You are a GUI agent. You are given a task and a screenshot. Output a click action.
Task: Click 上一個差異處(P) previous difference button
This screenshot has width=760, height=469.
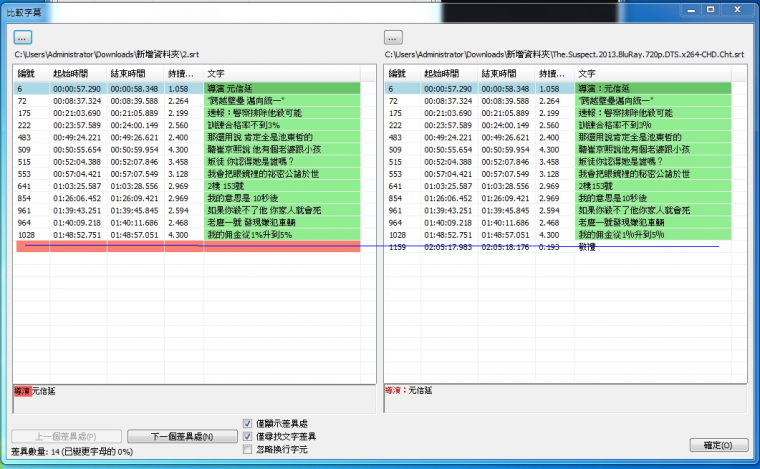click(x=66, y=436)
